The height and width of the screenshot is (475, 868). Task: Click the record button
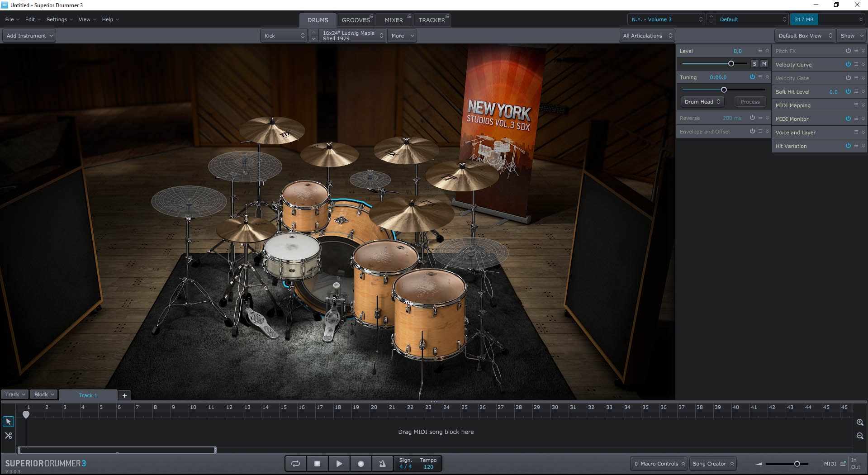pos(360,464)
